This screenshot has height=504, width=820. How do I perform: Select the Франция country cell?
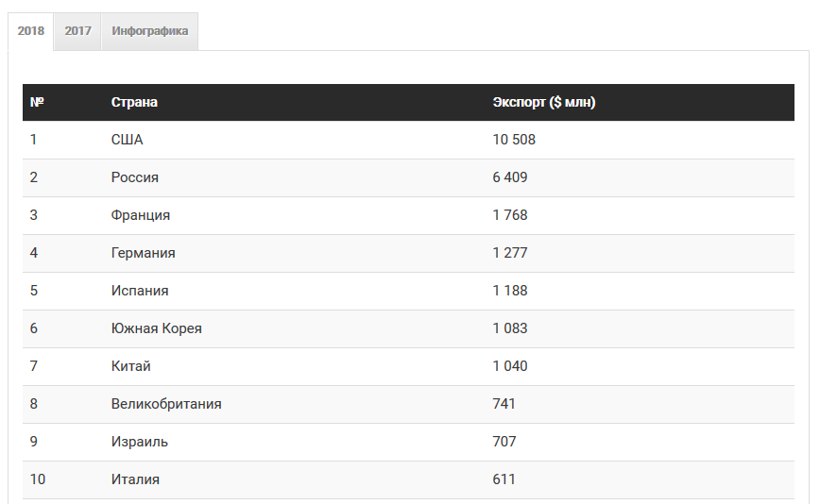click(140, 215)
